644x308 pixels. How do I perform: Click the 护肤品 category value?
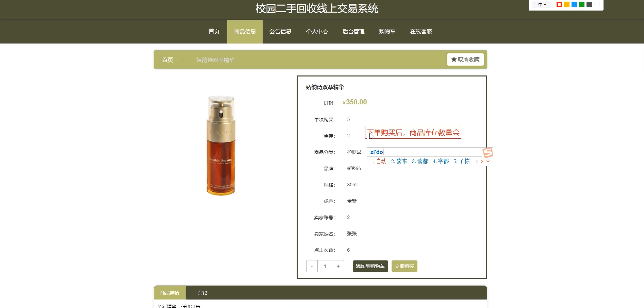(x=354, y=152)
